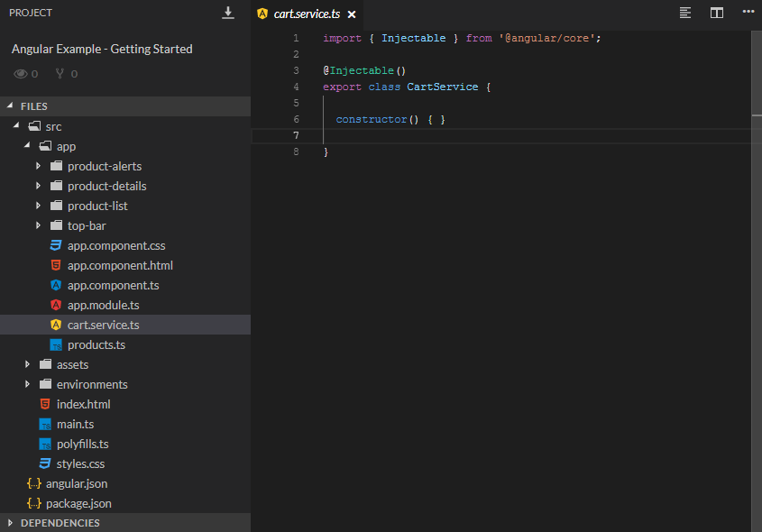
Task: Collapse the app folder
Action: click(26, 146)
